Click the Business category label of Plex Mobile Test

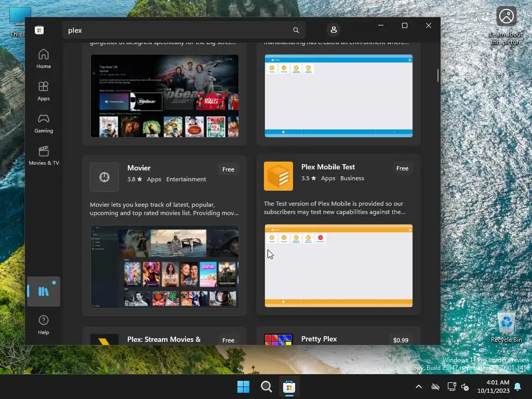click(352, 178)
